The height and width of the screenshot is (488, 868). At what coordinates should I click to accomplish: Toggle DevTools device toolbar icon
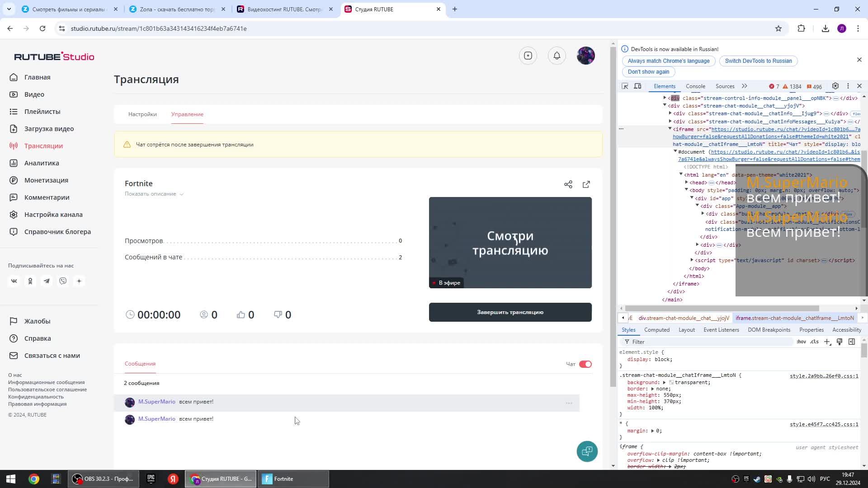(x=637, y=86)
